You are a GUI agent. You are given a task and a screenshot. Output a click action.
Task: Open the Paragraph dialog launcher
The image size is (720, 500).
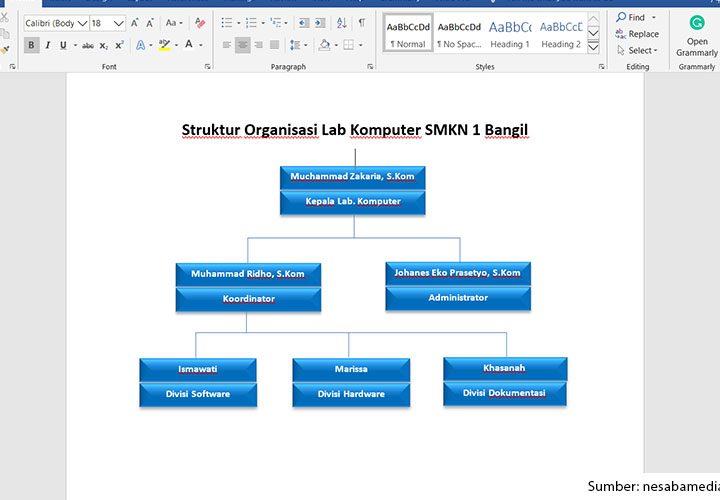[370, 67]
